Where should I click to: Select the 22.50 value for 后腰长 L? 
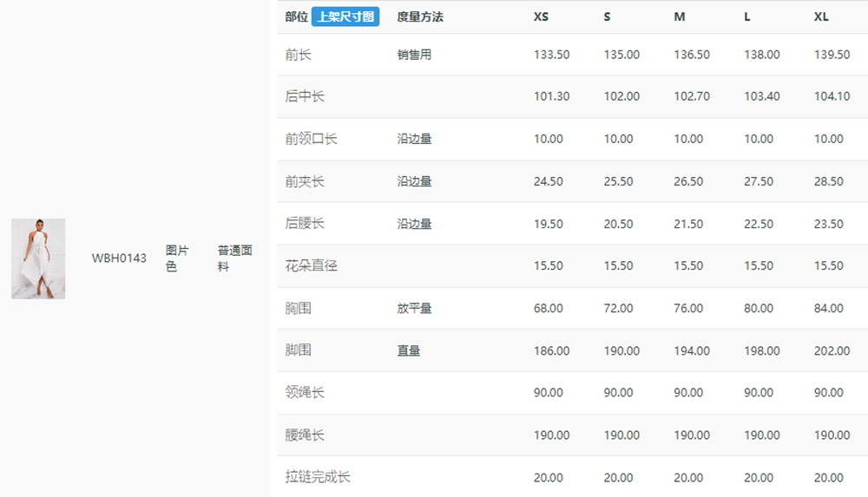759,224
